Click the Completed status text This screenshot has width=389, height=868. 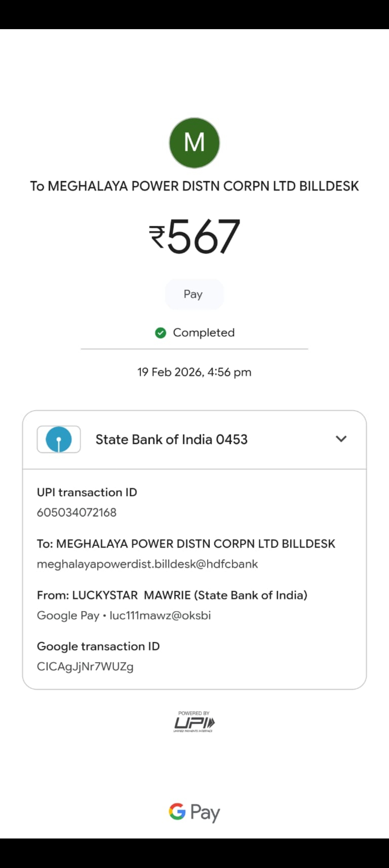[x=204, y=333]
